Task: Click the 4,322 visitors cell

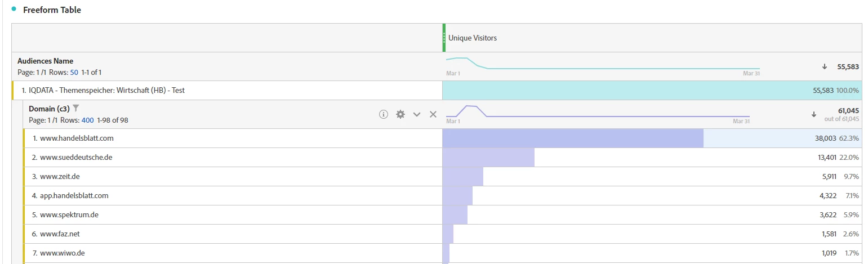Action: [652, 195]
